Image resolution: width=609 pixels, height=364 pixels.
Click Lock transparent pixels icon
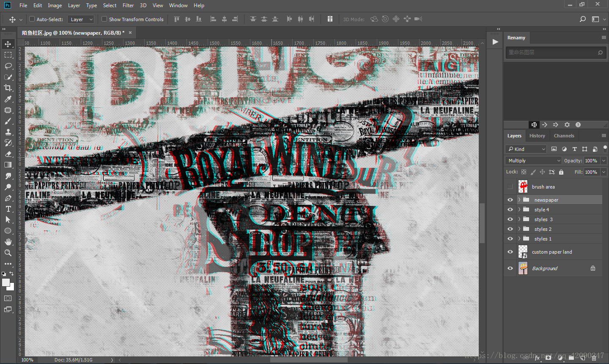(524, 172)
